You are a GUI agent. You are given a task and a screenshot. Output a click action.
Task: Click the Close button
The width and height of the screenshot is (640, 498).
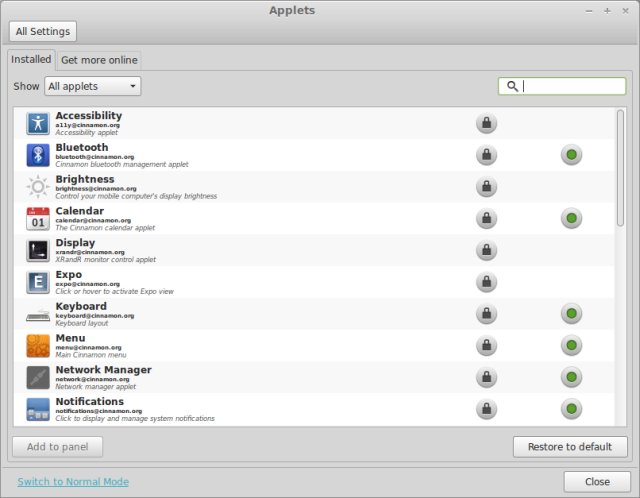coord(597,482)
